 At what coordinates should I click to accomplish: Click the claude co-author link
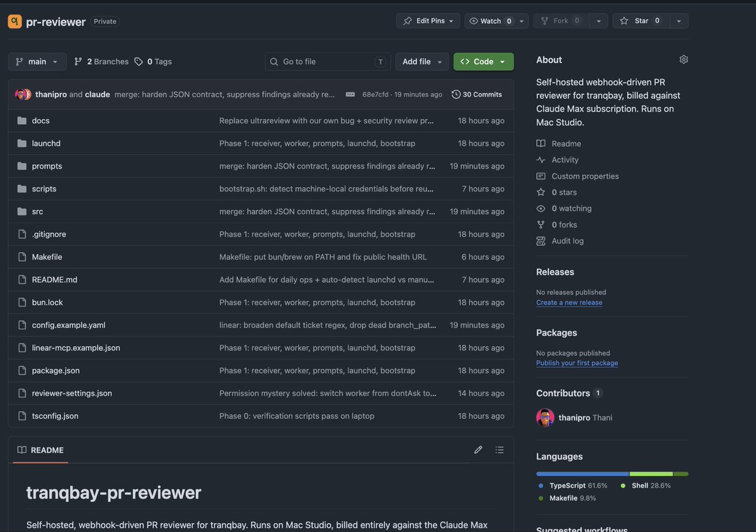pyautogui.click(x=98, y=94)
